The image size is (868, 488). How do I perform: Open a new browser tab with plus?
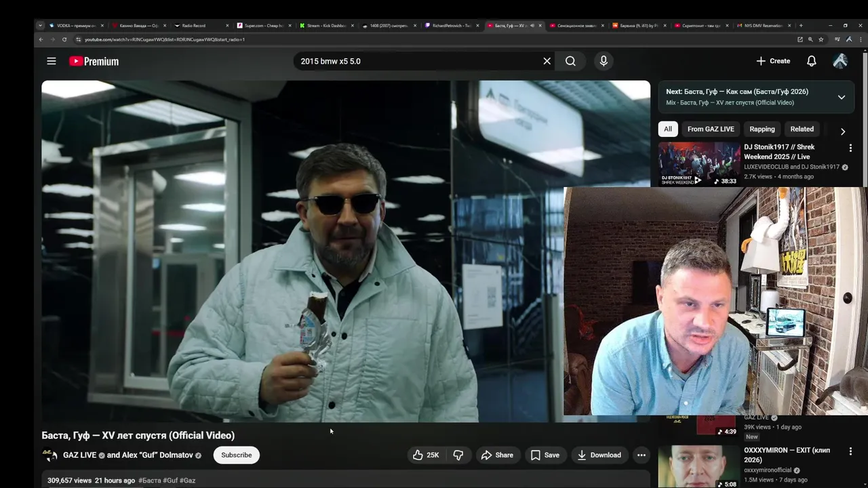[x=801, y=26]
